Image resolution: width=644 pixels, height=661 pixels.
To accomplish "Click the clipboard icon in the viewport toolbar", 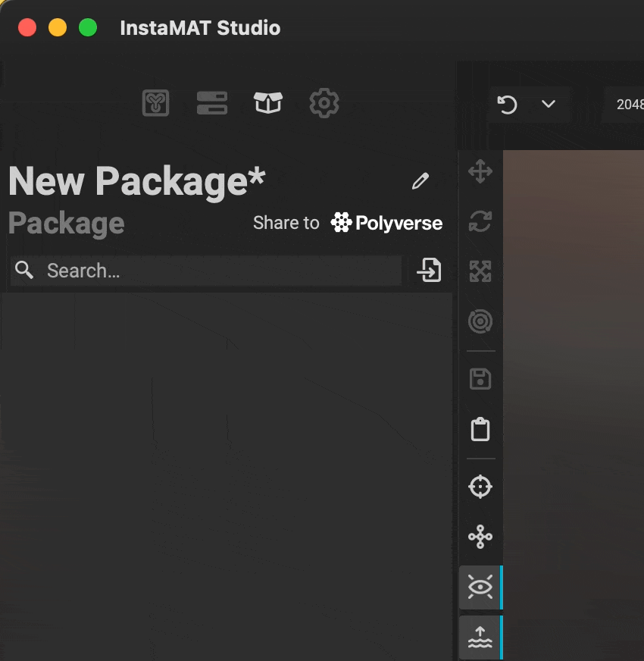I will (x=480, y=429).
